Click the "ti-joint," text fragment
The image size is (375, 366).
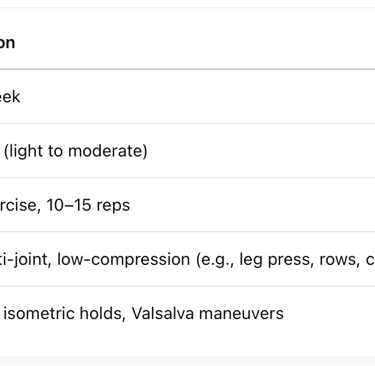click(26, 259)
